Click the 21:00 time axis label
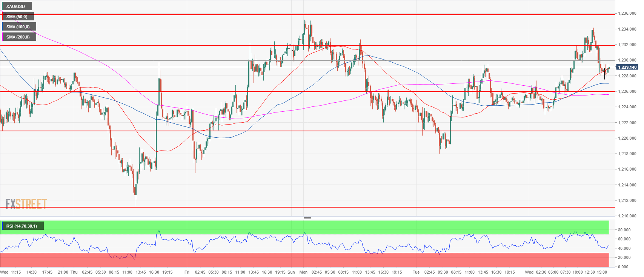Viewport: 644px width, 277px height. point(63,272)
